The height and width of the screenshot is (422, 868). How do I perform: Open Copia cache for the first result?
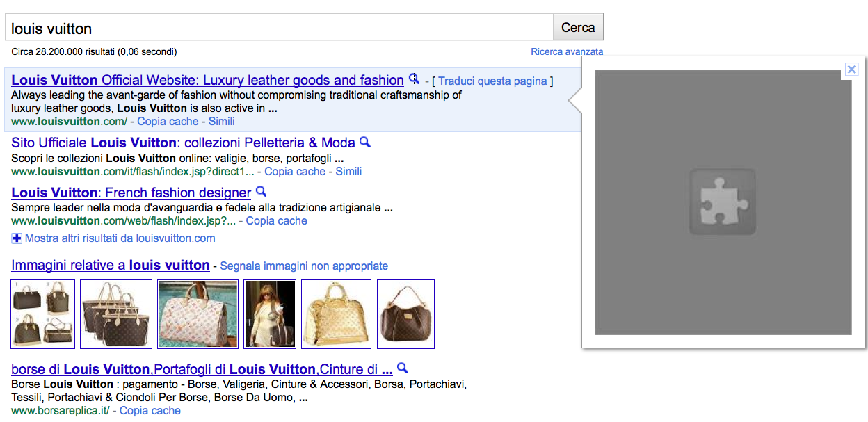(x=168, y=122)
